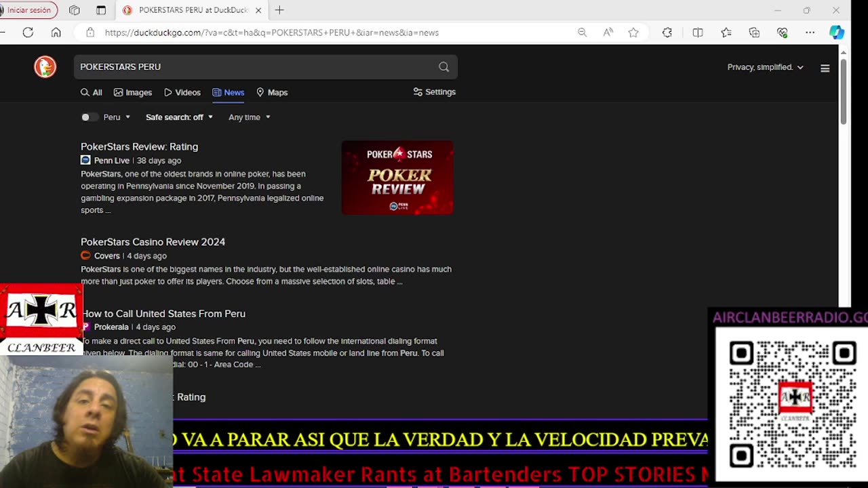
Task: Open the Safe search: off dropdown
Action: [x=180, y=117]
